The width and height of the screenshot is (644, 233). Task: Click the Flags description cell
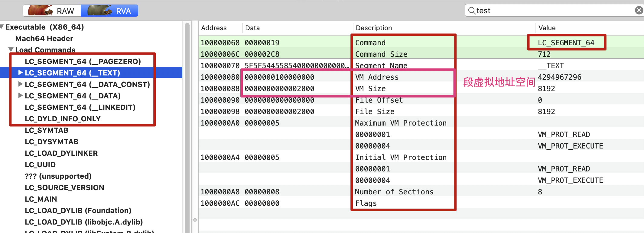coord(366,203)
